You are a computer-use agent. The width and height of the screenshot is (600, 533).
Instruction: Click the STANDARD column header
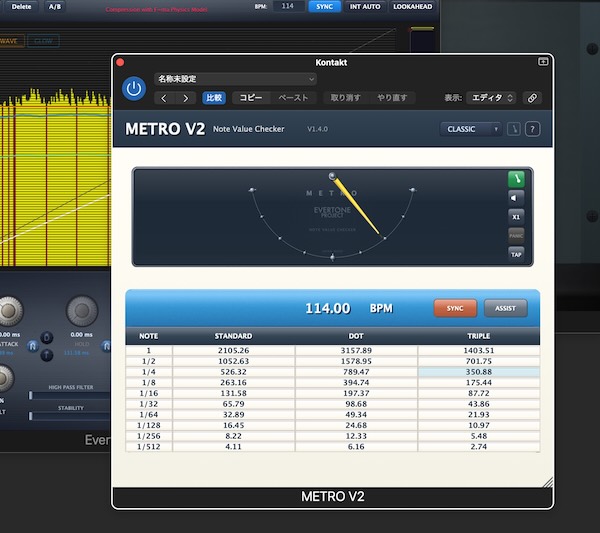[233, 336]
